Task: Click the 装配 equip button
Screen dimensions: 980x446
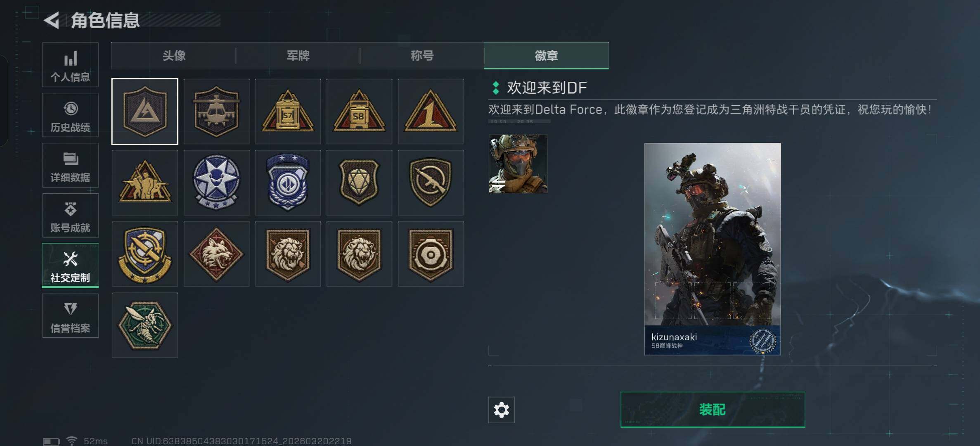Action: coord(713,410)
